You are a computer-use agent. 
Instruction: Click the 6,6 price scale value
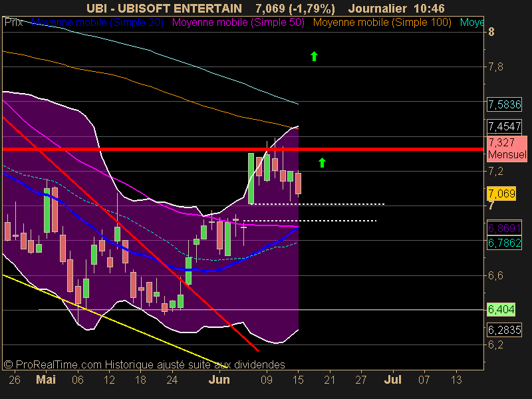(x=495, y=275)
